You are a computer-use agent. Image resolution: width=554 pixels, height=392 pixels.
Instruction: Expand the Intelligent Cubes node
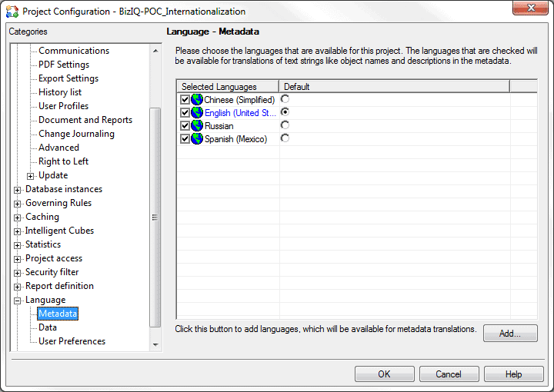tap(17, 231)
